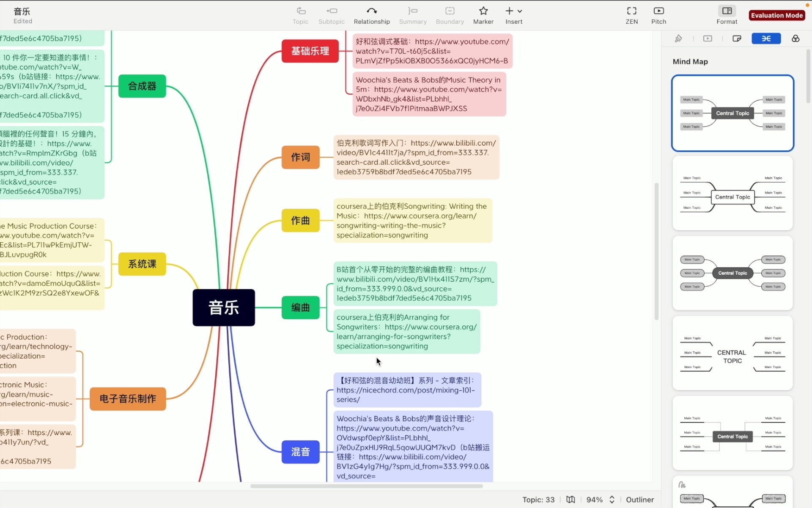The width and height of the screenshot is (812, 508).
Task: Choose the rounded pill topic skeleton
Action: click(x=732, y=273)
